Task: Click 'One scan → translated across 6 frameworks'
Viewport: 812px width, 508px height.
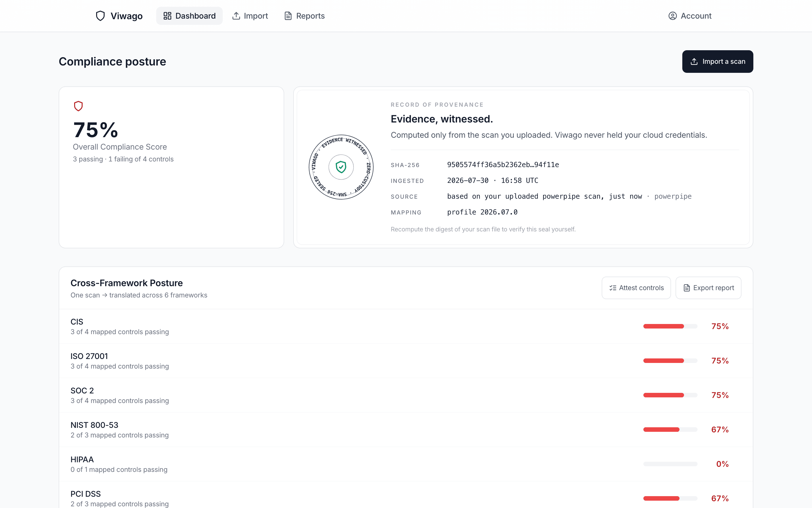Action: tap(139, 295)
